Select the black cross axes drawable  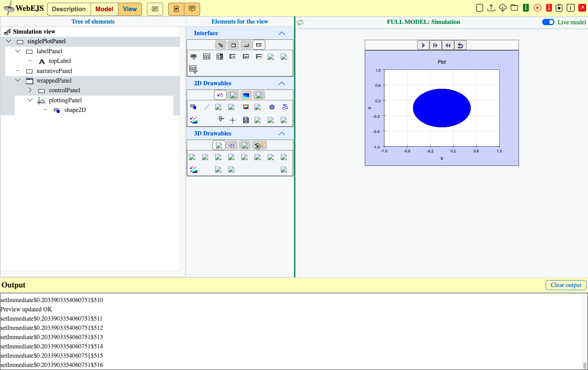(233, 120)
